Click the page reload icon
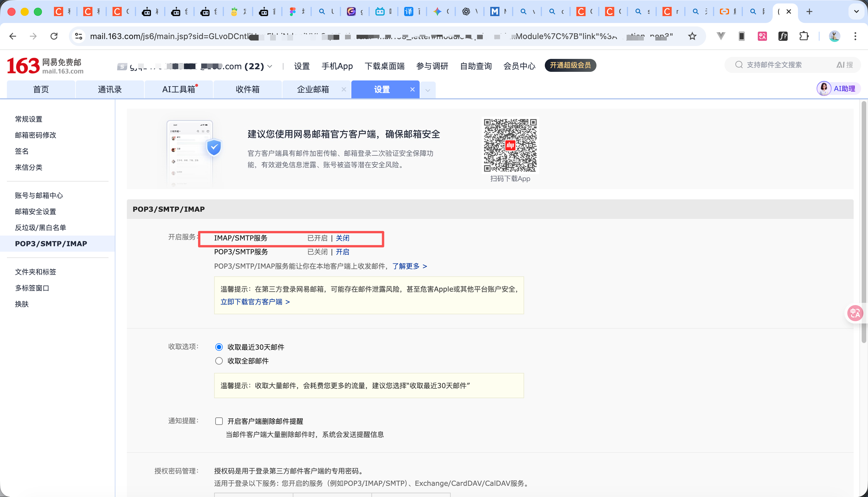 click(54, 36)
